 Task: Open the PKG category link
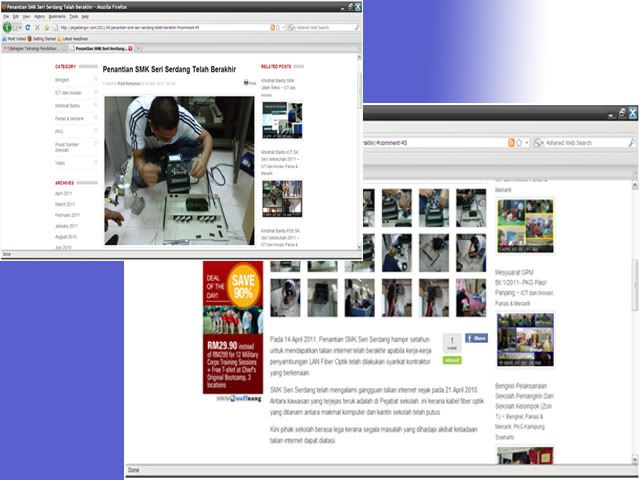click(59, 131)
